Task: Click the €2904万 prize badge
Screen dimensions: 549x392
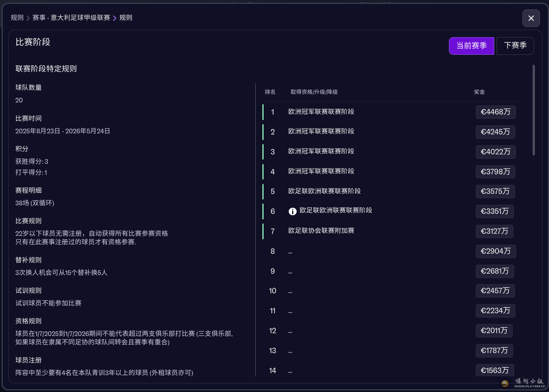Action: [x=495, y=251]
